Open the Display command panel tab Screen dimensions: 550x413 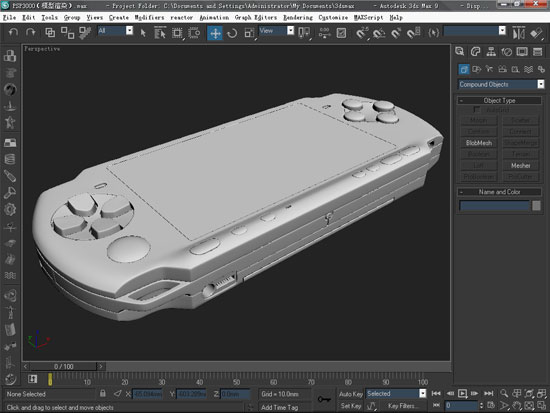[522, 52]
